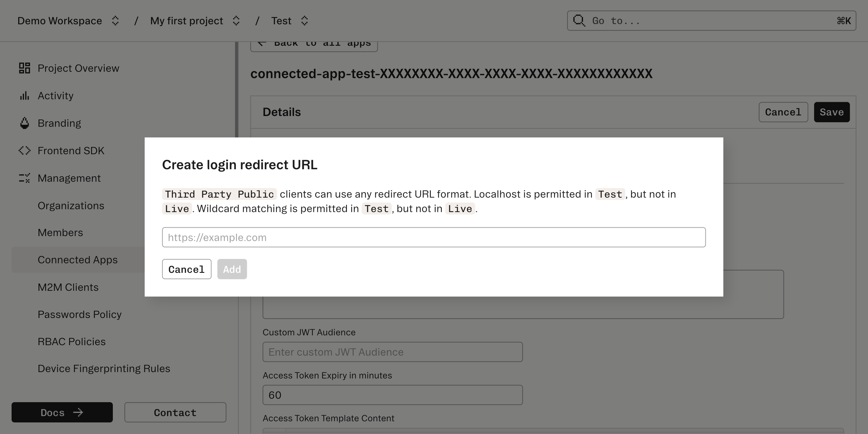The width and height of the screenshot is (868, 434).
Task: Click the Contact button
Action: point(175,412)
